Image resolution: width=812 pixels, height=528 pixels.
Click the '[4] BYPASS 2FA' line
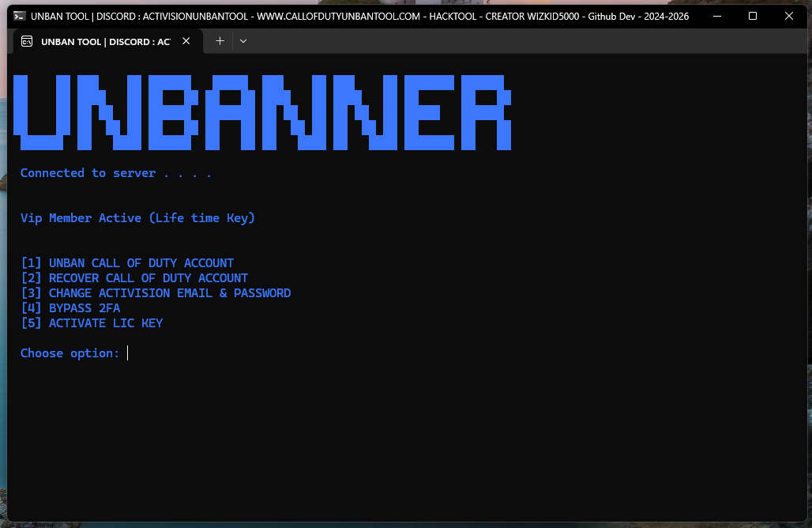pyautogui.click(x=70, y=308)
